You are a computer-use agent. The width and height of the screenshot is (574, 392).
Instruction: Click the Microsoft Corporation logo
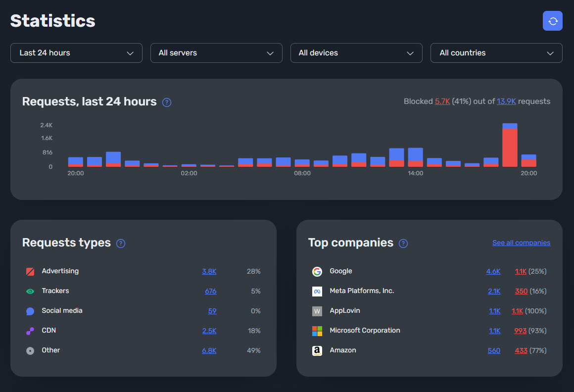point(317,331)
